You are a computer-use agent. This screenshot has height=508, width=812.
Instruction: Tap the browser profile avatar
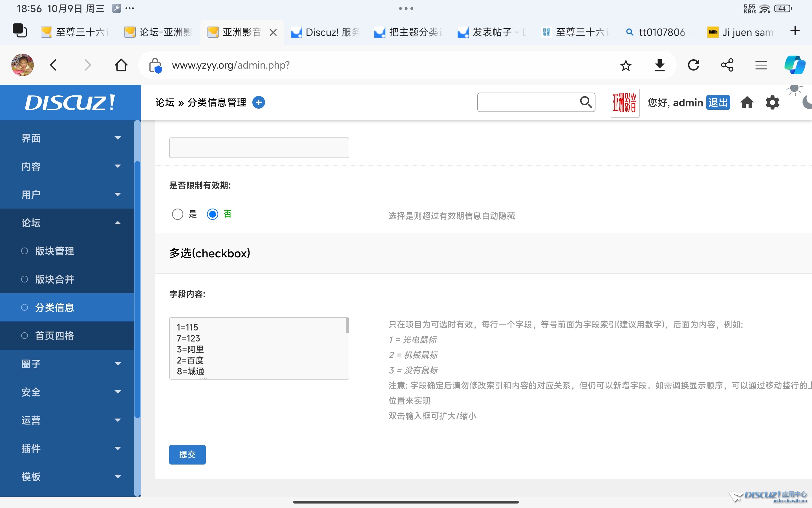(x=23, y=65)
